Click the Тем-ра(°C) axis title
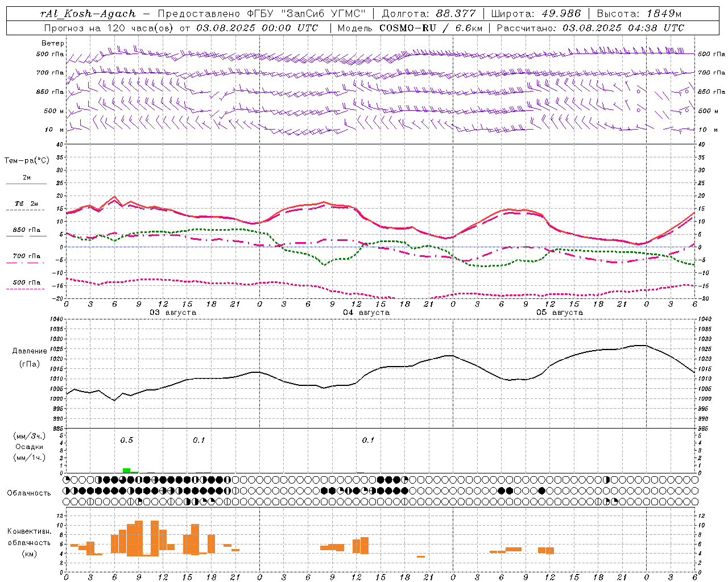This screenshot has height=582, width=728. point(27,161)
